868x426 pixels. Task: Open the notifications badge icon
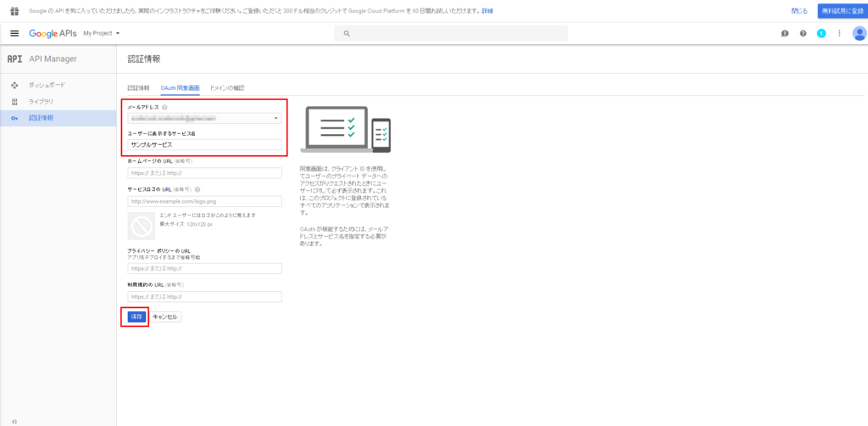tap(821, 33)
